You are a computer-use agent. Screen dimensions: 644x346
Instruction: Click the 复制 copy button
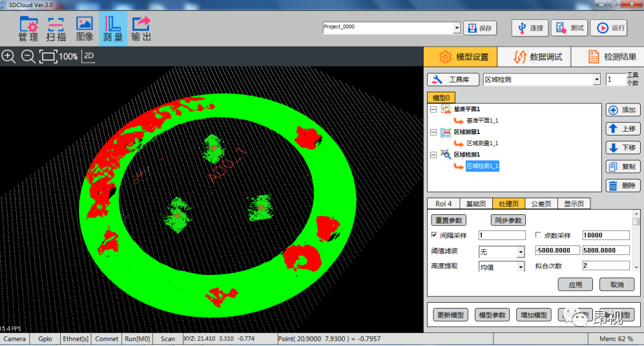pyautogui.click(x=623, y=167)
